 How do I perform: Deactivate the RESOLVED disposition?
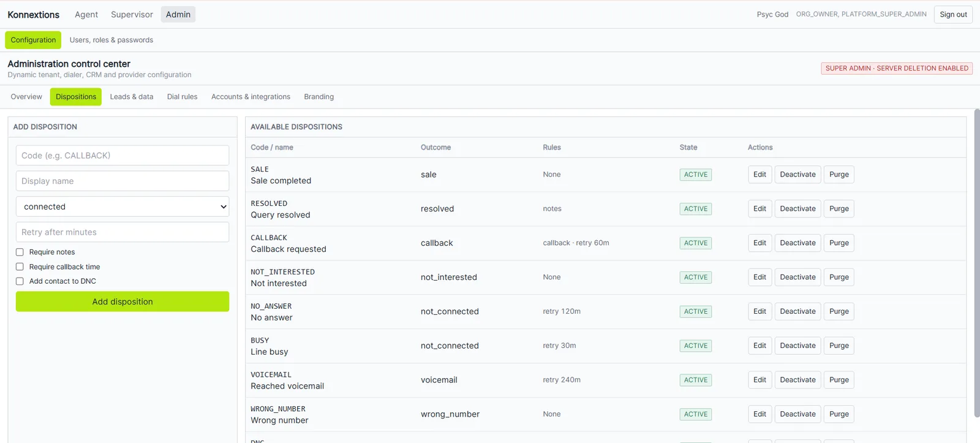(797, 209)
